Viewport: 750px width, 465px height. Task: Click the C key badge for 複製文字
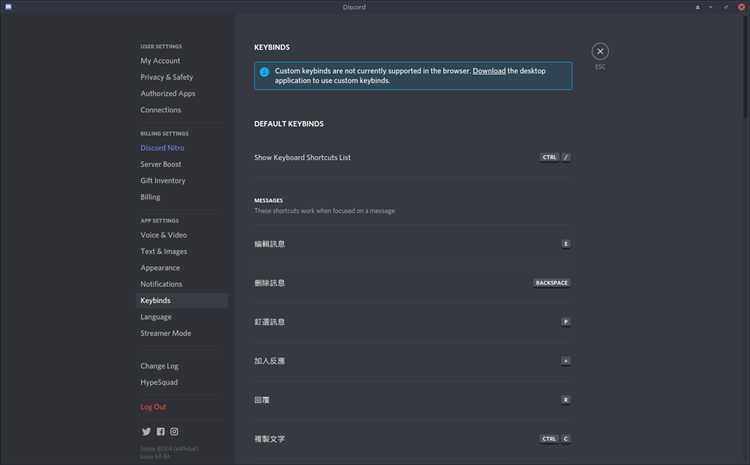tap(566, 439)
